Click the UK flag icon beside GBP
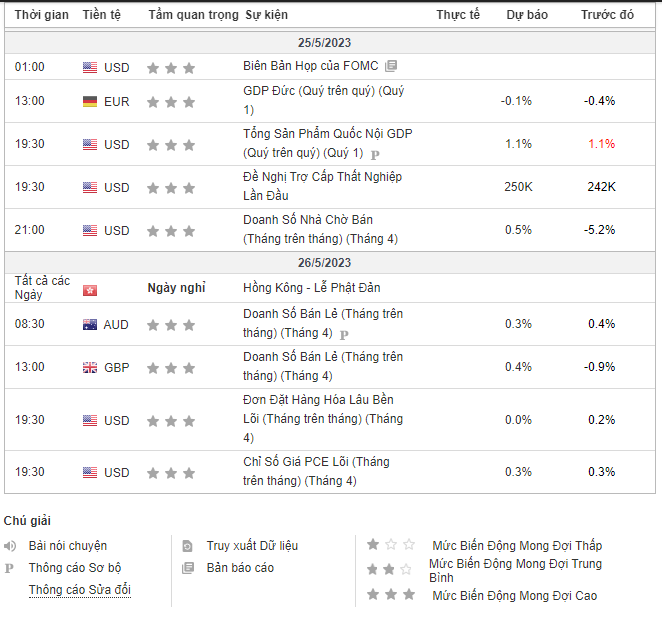Viewport: 662px width, 619px height. click(x=90, y=368)
